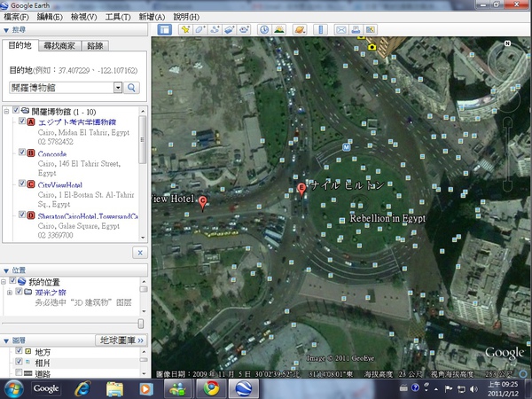Uncheck the 我的位置 checkbox
Image resolution: width=532 pixels, height=399 pixels.
click(12, 280)
